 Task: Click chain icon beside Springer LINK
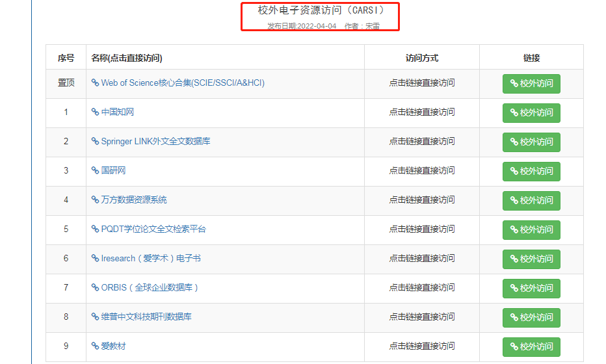pyautogui.click(x=95, y=142)
